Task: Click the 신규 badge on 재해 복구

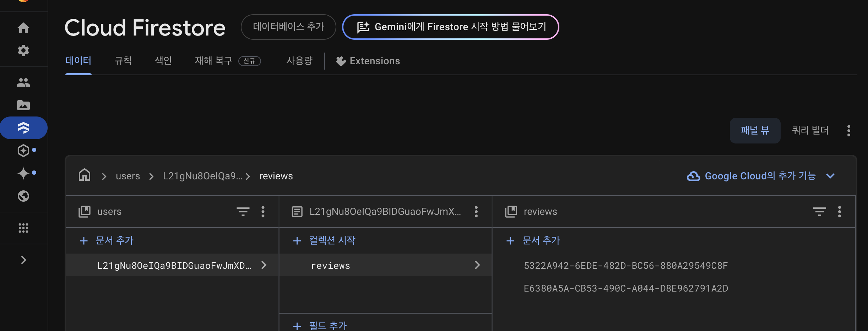Action: (x=249, y=61)
